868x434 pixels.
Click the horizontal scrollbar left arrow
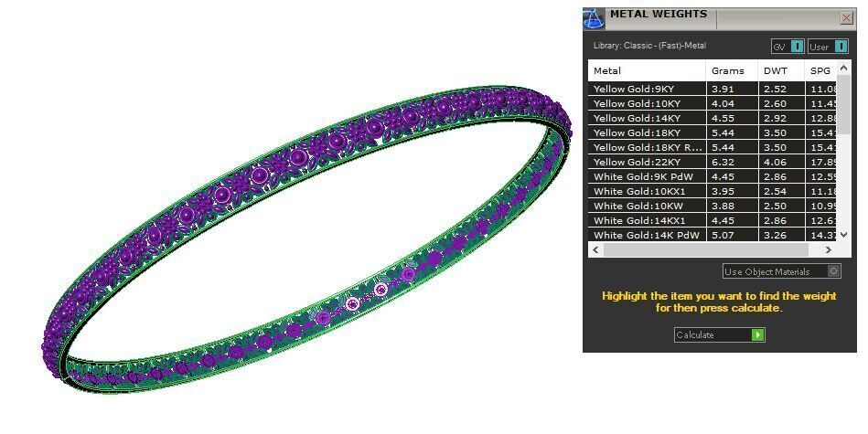click(595, 250)
